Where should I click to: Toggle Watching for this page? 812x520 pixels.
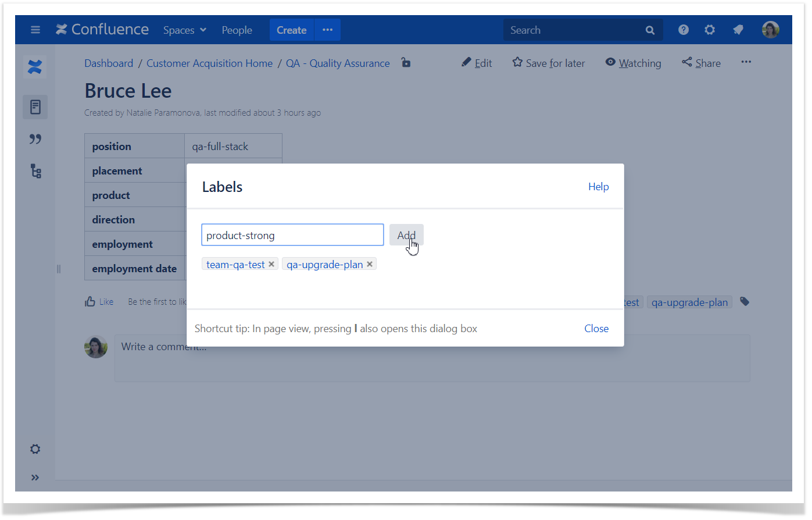click(633, 63)
